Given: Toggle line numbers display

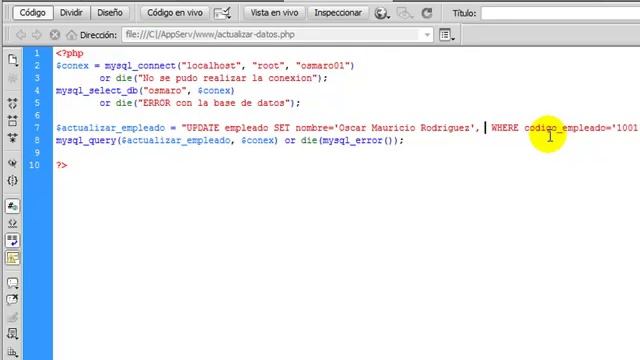Looking at the screenshot, I should pos(13,206).
